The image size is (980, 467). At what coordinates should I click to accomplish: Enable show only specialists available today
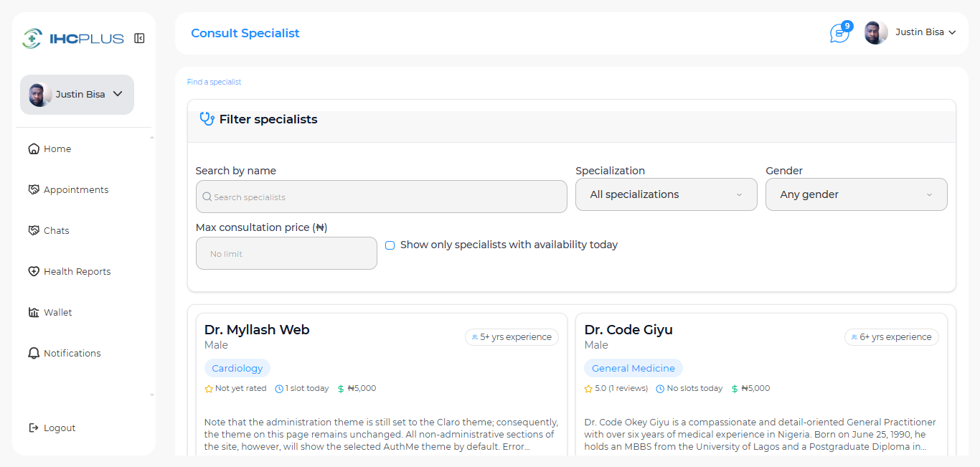coord(390,245)
